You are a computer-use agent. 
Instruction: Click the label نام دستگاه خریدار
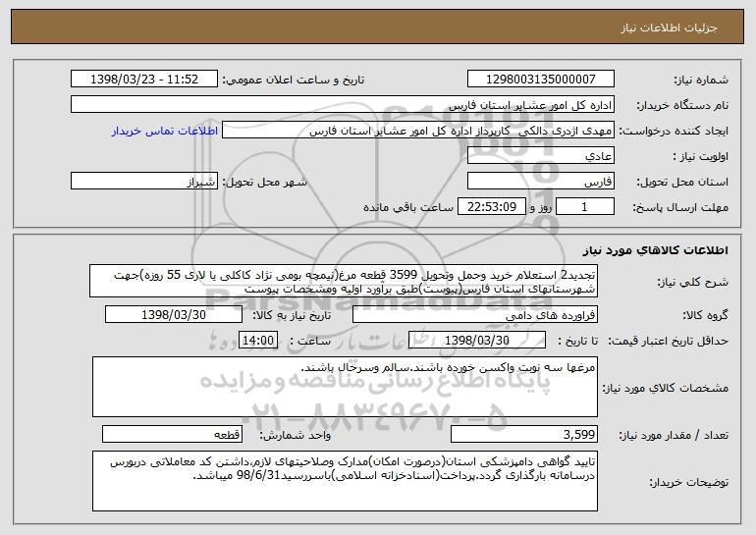point(683,105)
